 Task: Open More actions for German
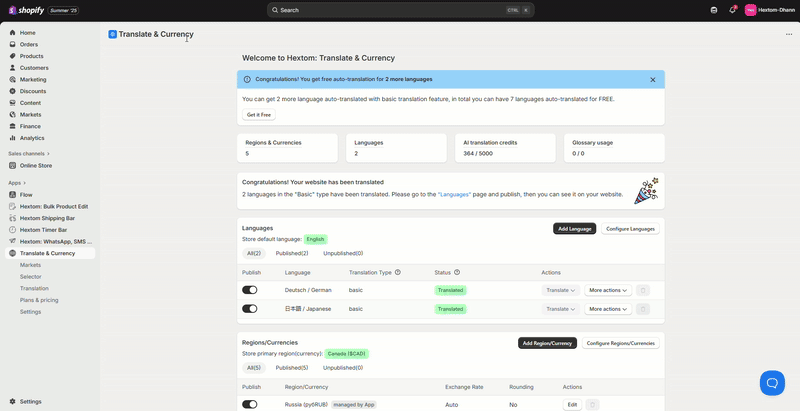coord(608,290)
